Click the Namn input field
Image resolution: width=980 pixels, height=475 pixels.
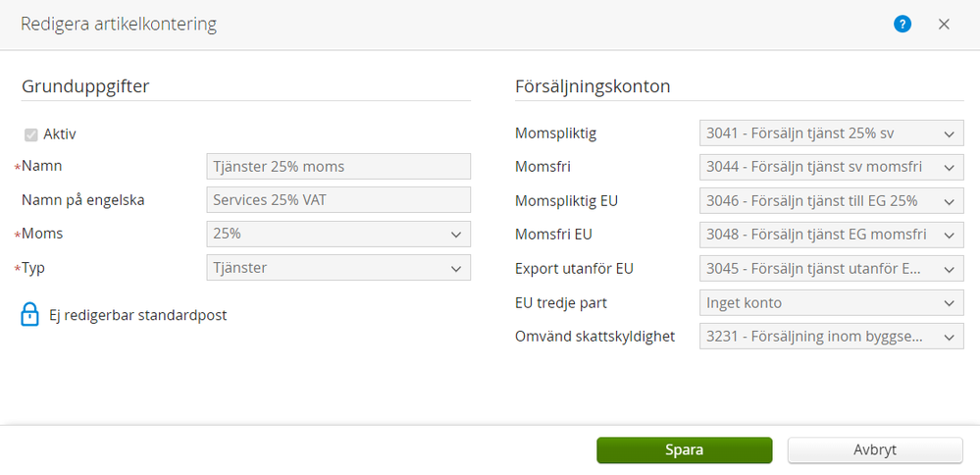click(338, 167)
